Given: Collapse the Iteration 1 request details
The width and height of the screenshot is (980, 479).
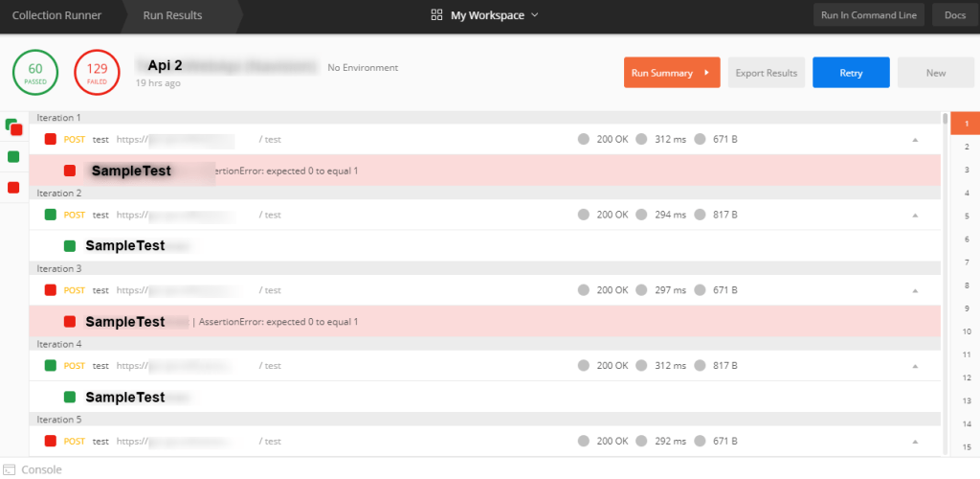Looking at the screenshot, I should 914,140.
